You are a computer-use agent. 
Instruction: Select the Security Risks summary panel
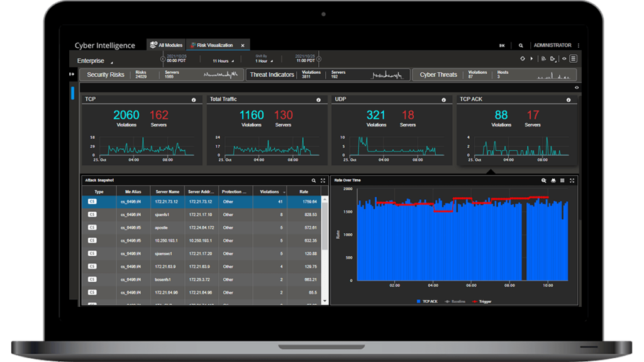point(162,75)
